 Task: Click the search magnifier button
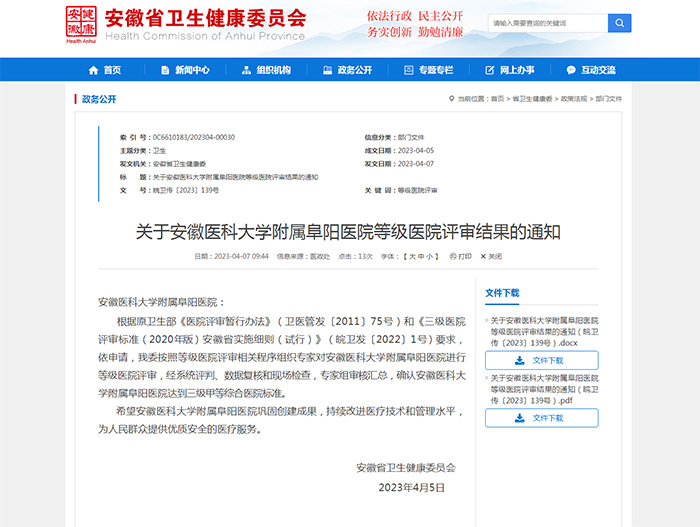click(x=619, y=23)
